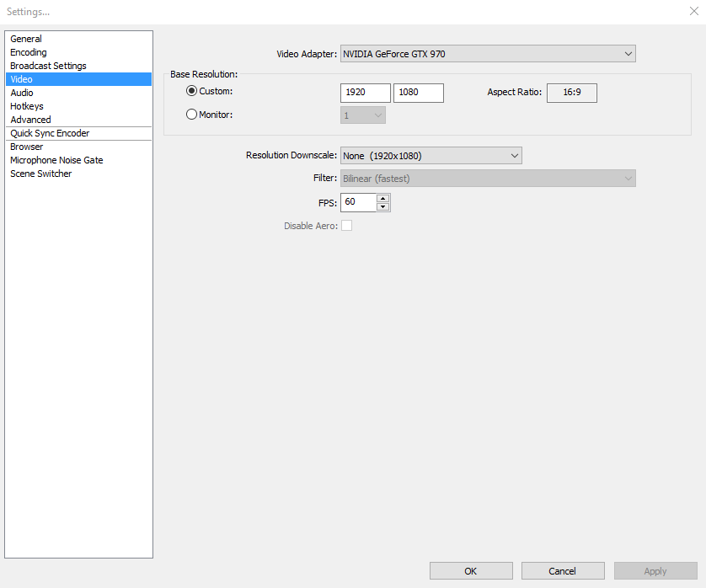This screenshot has width=706, height=588.
Task: Click the Aspect Ratio 16:9 box
Action: click(x=572, y=93)
